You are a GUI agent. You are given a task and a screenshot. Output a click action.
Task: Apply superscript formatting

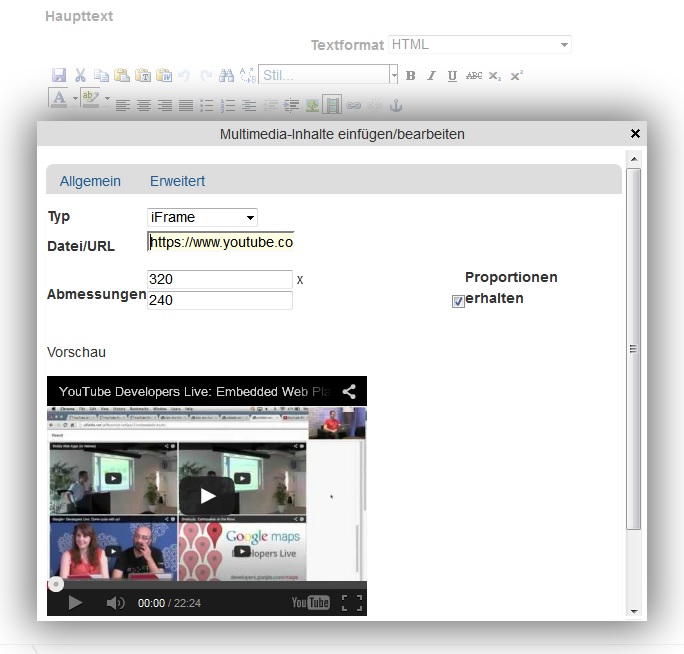click(x=516, y=75)
